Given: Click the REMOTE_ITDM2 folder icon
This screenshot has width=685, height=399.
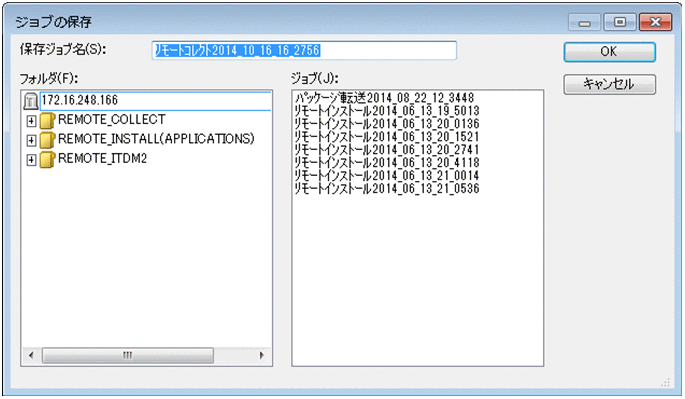Looking at the screenshot, I should (x=47, y=160).
